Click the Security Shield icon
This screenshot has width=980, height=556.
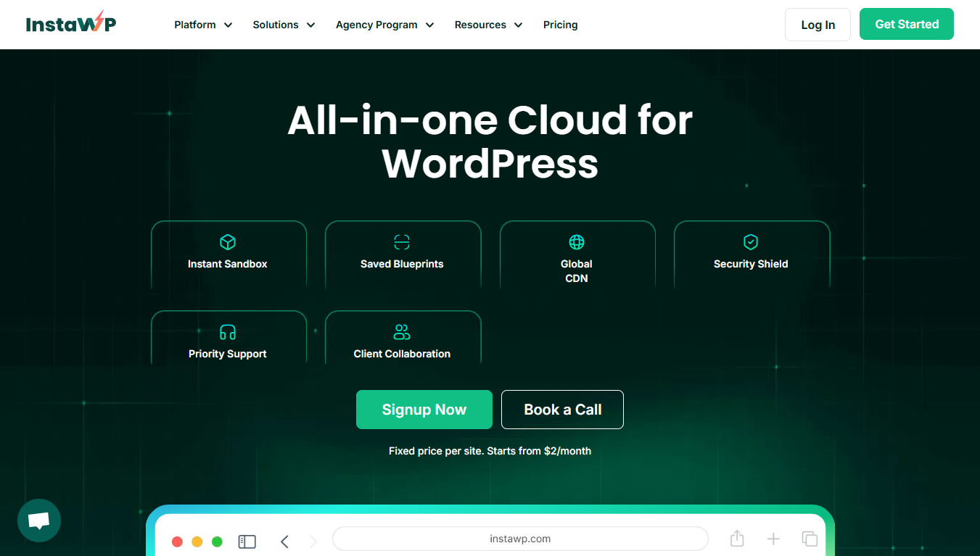tap(751, 242)
